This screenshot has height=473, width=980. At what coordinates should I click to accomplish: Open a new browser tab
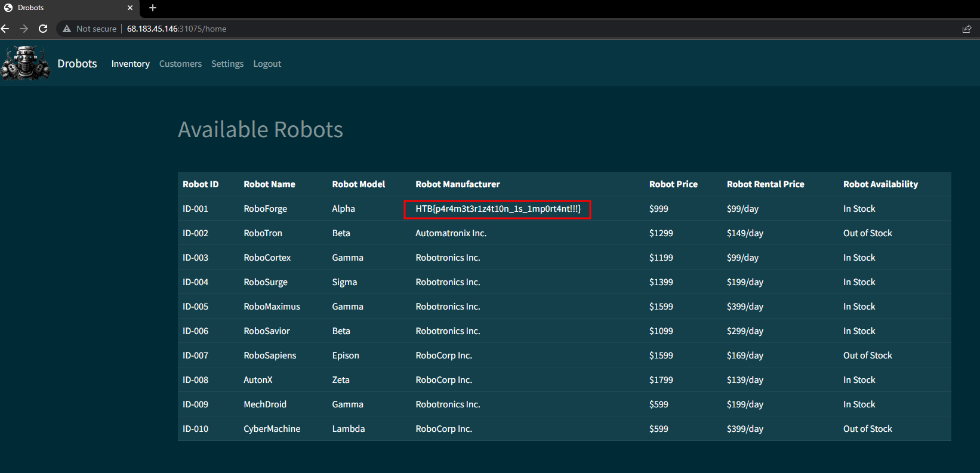click(153, 8)
